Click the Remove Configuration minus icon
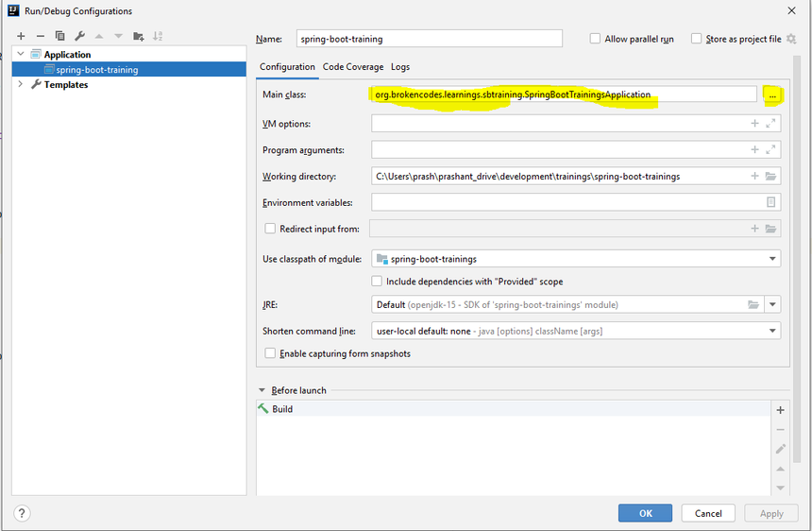 pos(41,36)
